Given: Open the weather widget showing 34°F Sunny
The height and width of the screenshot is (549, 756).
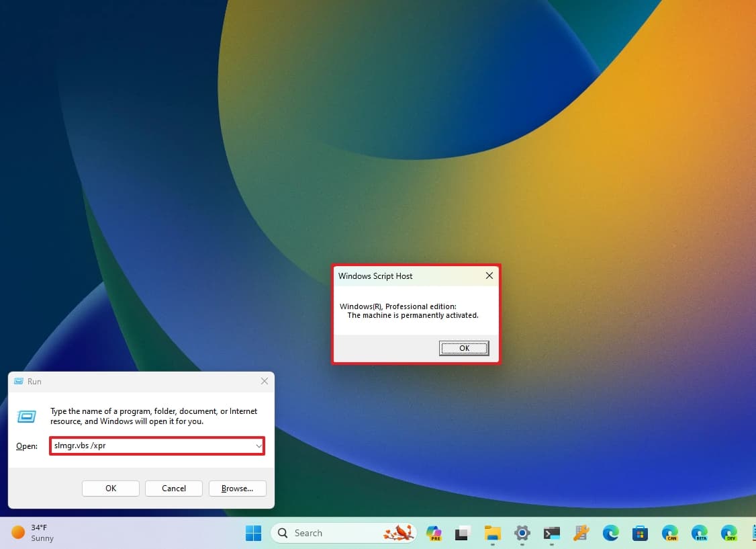Looking at the screenshot, I should (34, 533).
